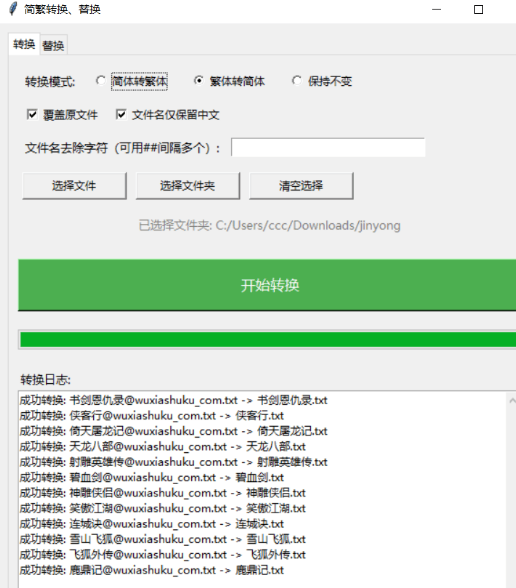Click log line for 碧血剑.txt

point(152,477)
